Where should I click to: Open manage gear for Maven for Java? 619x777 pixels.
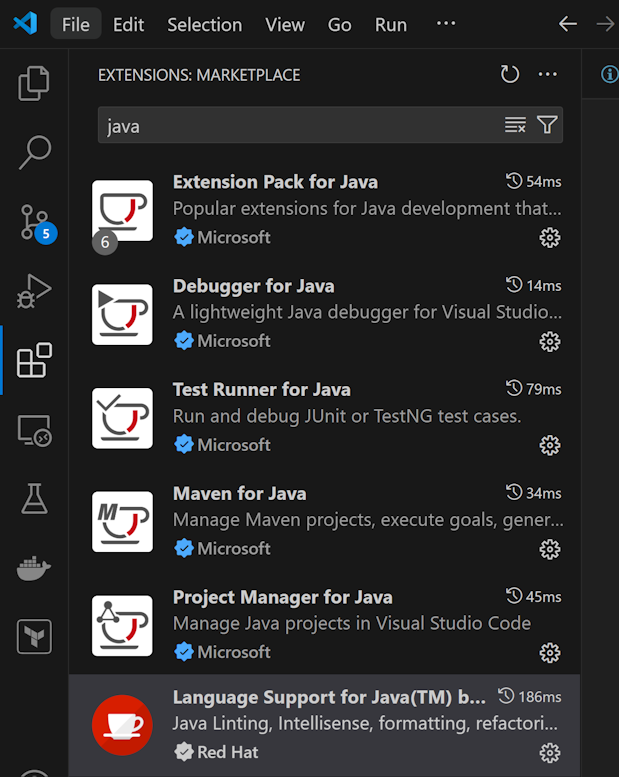pyautogui.click(x=550, y=549)
